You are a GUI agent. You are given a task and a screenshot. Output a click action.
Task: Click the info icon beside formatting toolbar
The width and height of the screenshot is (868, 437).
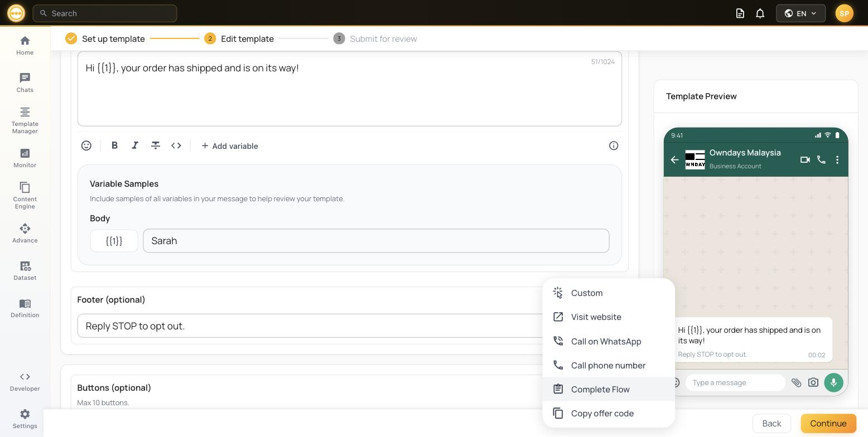(x=614, y=145)
